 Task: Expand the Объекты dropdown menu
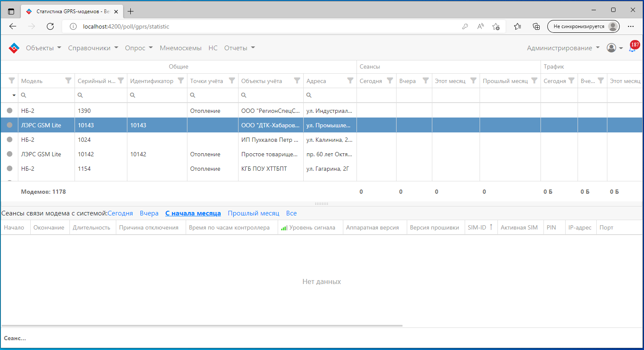pyautogui.click(x=43, y=48)
